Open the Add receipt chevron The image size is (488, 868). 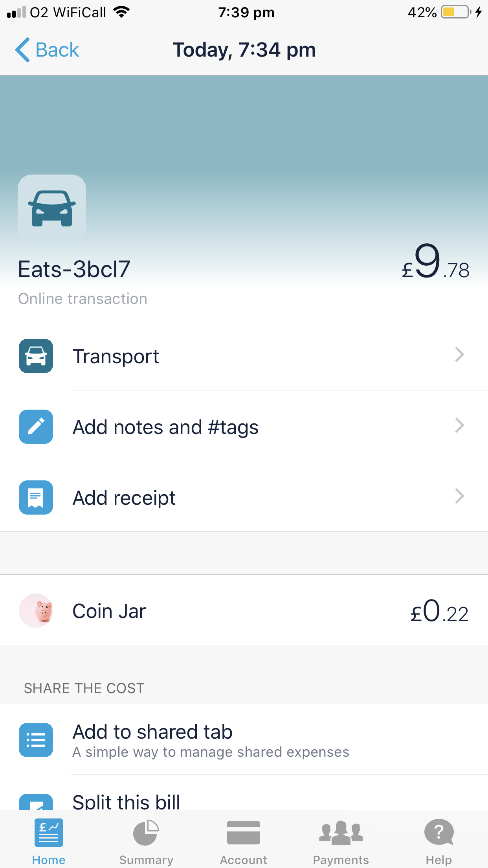[x=459, y=497]
